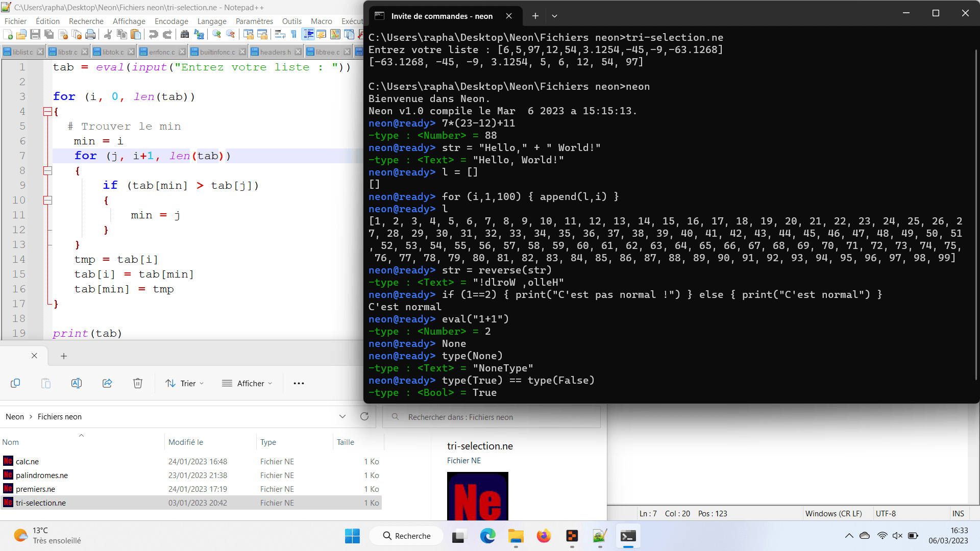Open Find with the binoculars icon

tap(185, 34)
